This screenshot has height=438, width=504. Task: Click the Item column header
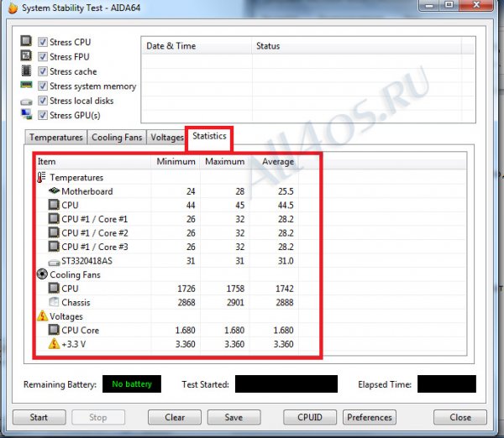coord(93,161)
